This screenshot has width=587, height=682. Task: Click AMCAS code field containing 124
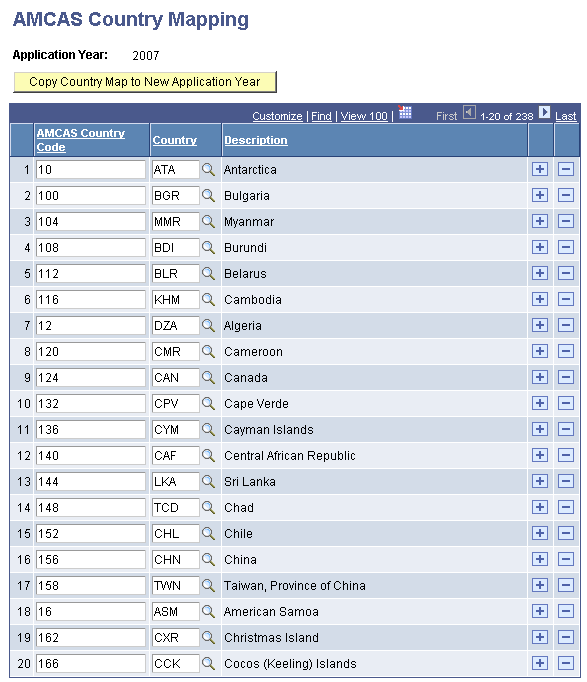[x=91, y=378]
